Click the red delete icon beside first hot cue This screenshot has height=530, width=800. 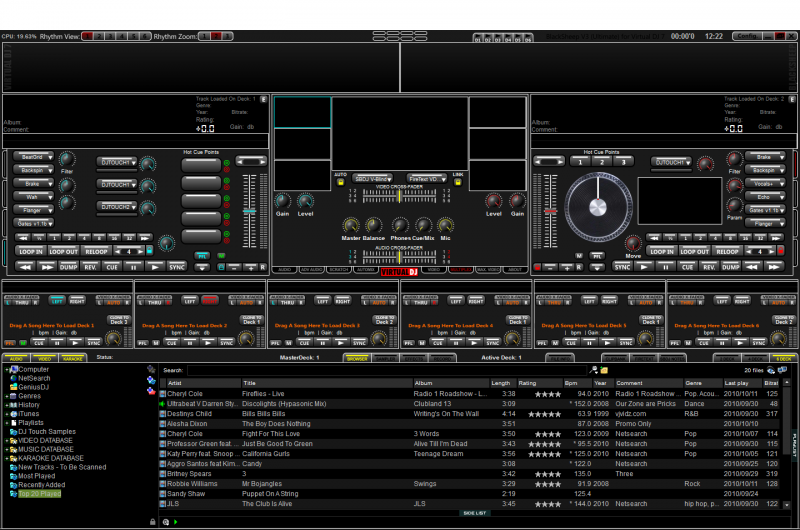click(x=227, y=169)
